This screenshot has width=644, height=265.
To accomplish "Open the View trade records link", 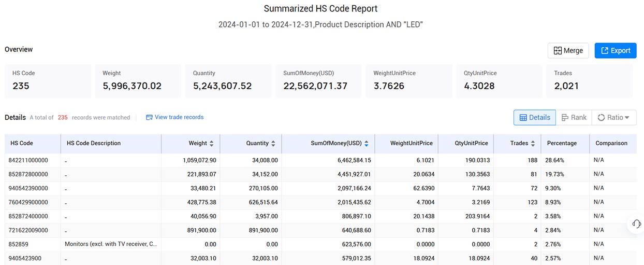I will 174,117.
